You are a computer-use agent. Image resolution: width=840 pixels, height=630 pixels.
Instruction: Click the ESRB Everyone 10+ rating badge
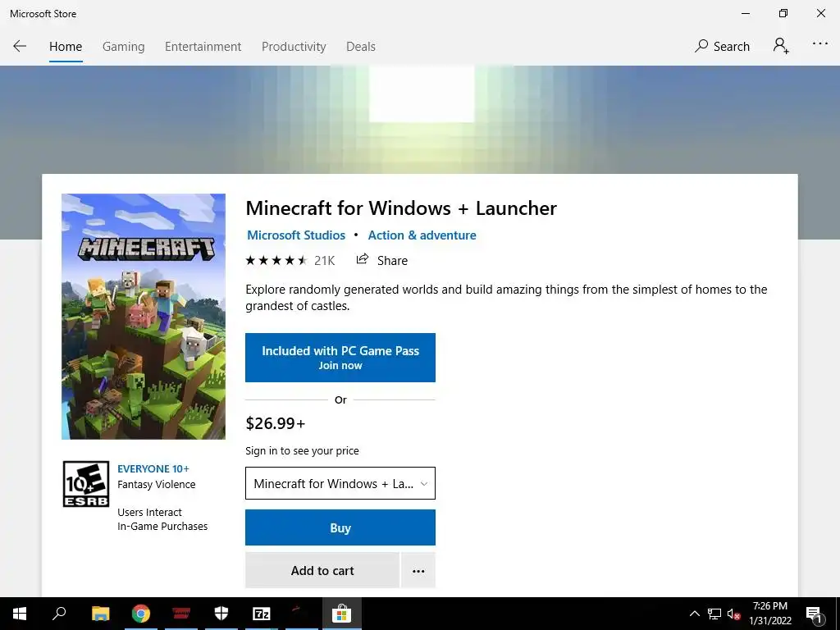[x=85, y=484]
